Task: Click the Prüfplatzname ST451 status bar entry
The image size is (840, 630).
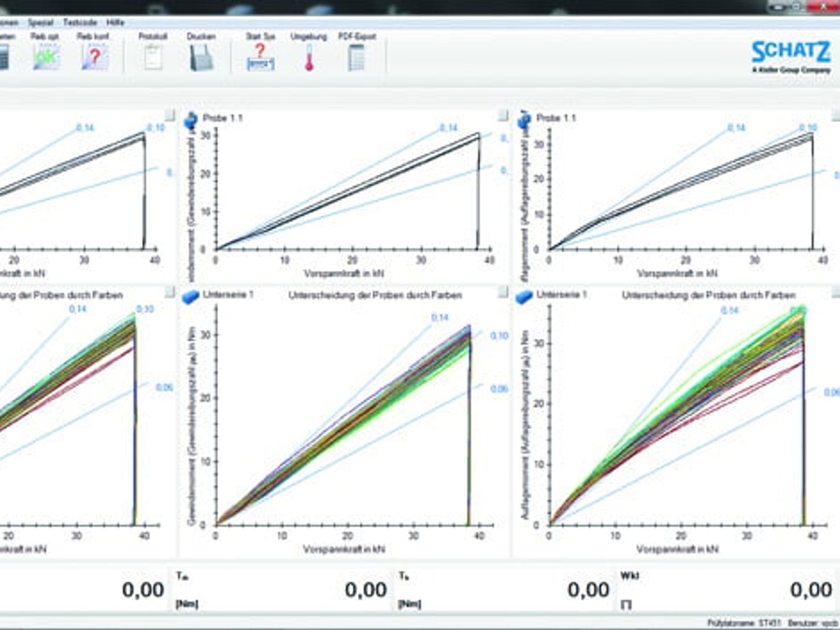Action: pos(744,622)
